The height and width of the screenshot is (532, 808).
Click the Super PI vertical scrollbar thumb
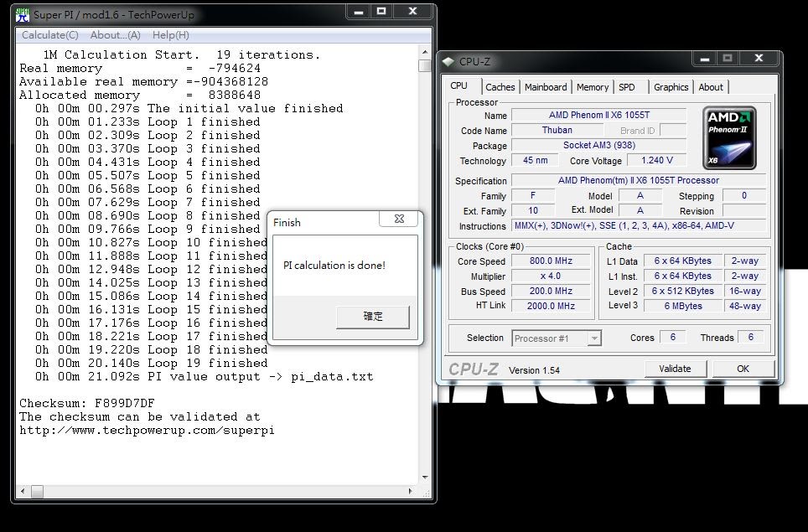[x=425, y=66]
